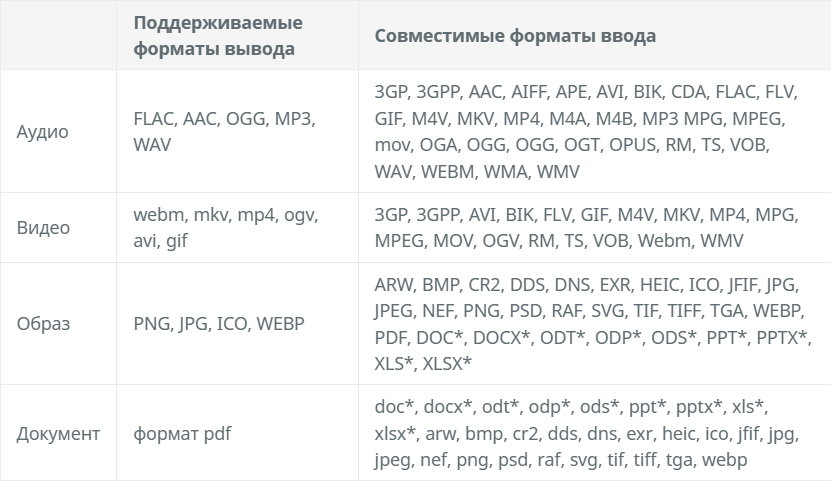Click 'OGV' in the video input formats
The image size is (831, 481).
501,241
